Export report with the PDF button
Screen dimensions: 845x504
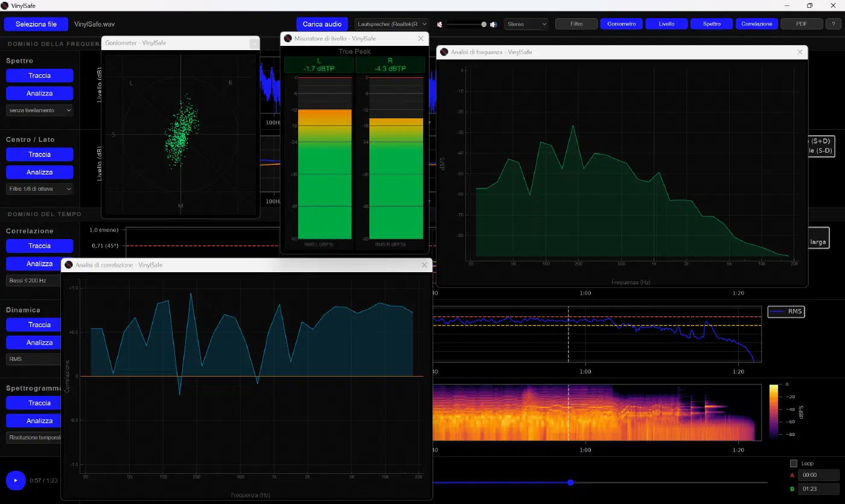click(x=802, y=24)
